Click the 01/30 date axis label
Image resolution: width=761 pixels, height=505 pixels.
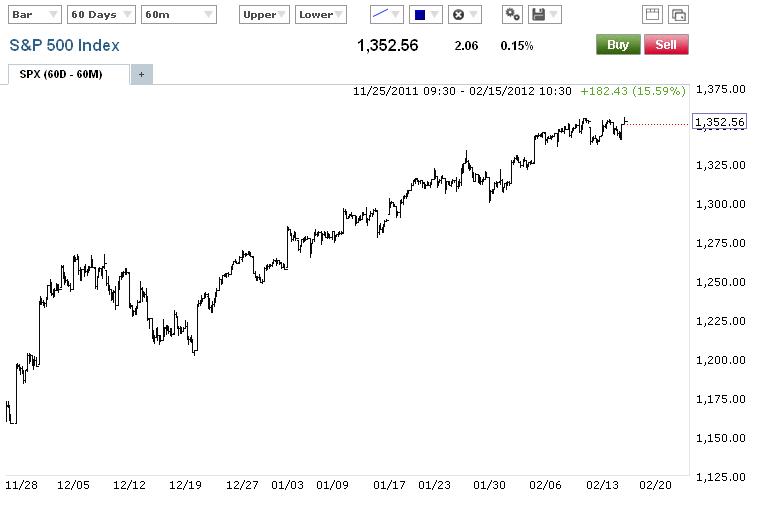[x=489, y=485]
